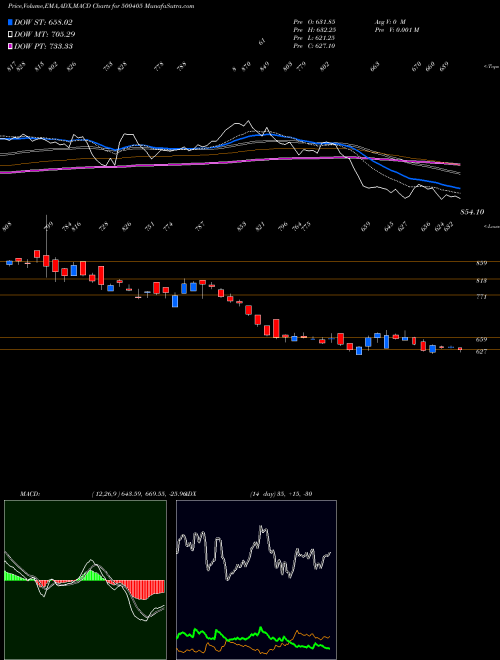Click the 'Pre C: 627.10' close value
Image resolution: width=500 pixels, height=660 pixels.
[314, 46]
